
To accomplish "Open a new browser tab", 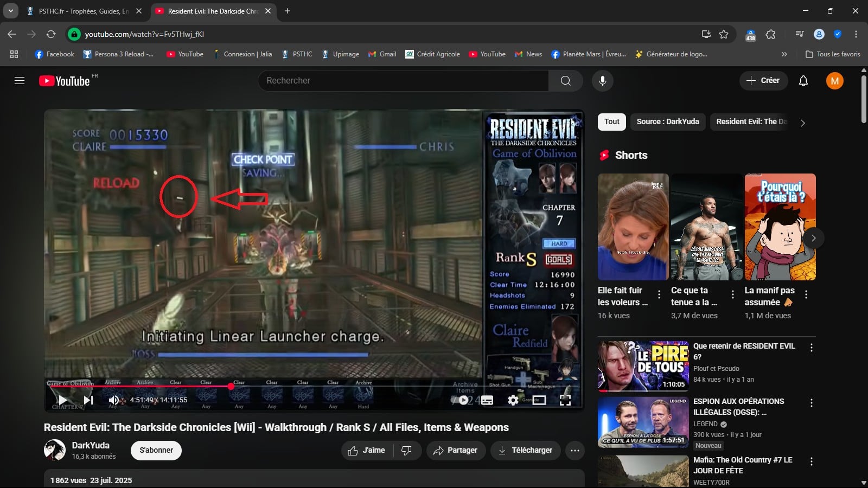I will pyautogui.click(x=288, y=11).
